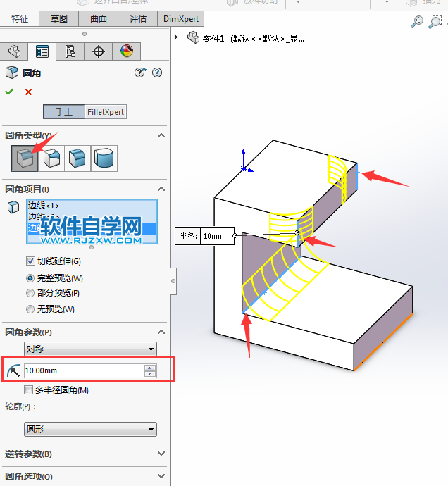Enable the 多半径圆角 multiple radius checkbox
This screenshot has width=448, height=486.
(x=28, y=390)
